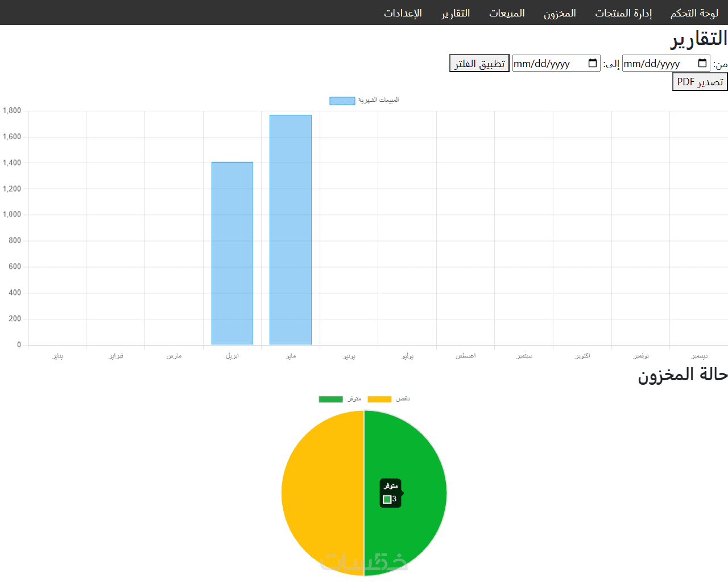Focus the 'من' start date field
728x582 pixels.
coord(666,63)
